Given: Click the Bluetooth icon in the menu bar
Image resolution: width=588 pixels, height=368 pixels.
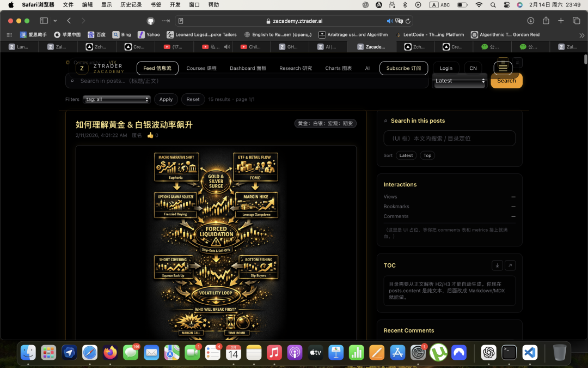Looking at the screenshot, I should [x=405, y=5].
